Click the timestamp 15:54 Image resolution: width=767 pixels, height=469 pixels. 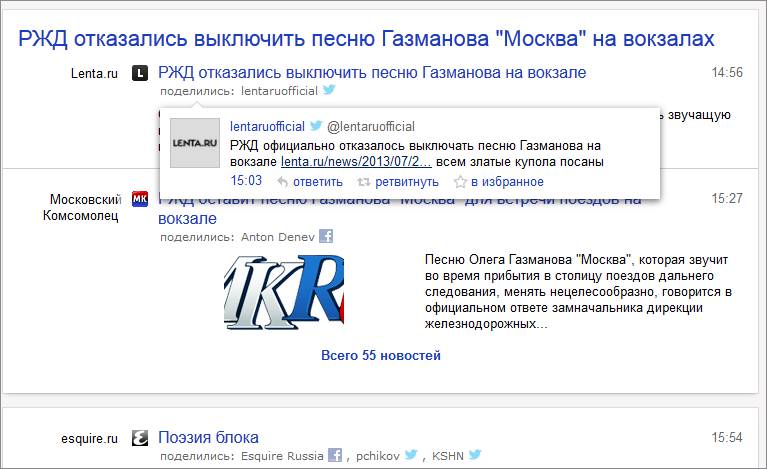pyautogui.click(x=727, y=437)
